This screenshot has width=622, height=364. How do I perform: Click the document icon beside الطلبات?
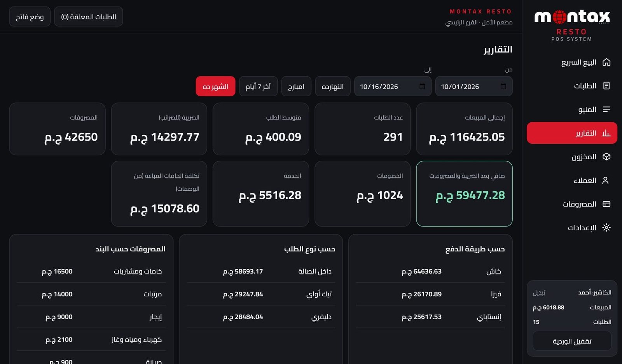[606, 86]
